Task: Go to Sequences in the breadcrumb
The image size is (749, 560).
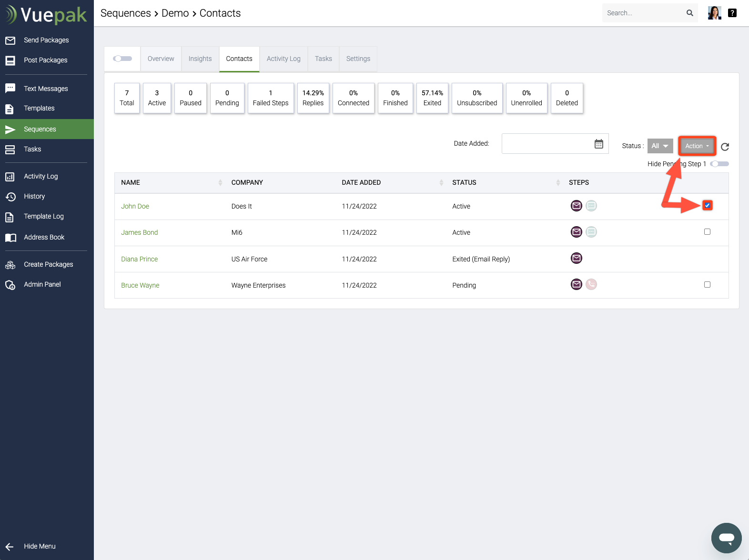Action: click(x=126, y=13)
